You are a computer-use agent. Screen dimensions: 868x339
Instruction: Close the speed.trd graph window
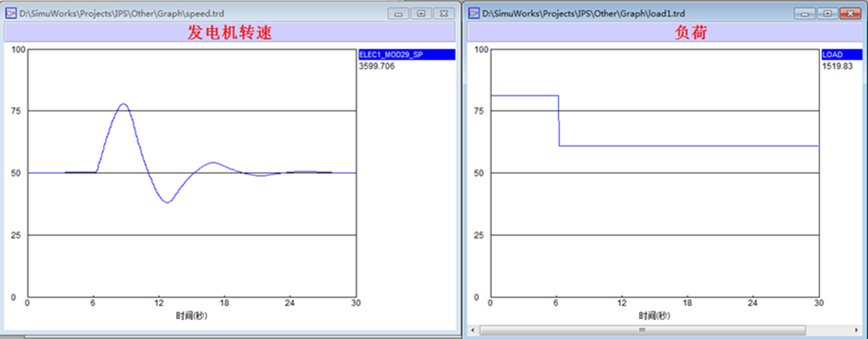pos(443,13)
